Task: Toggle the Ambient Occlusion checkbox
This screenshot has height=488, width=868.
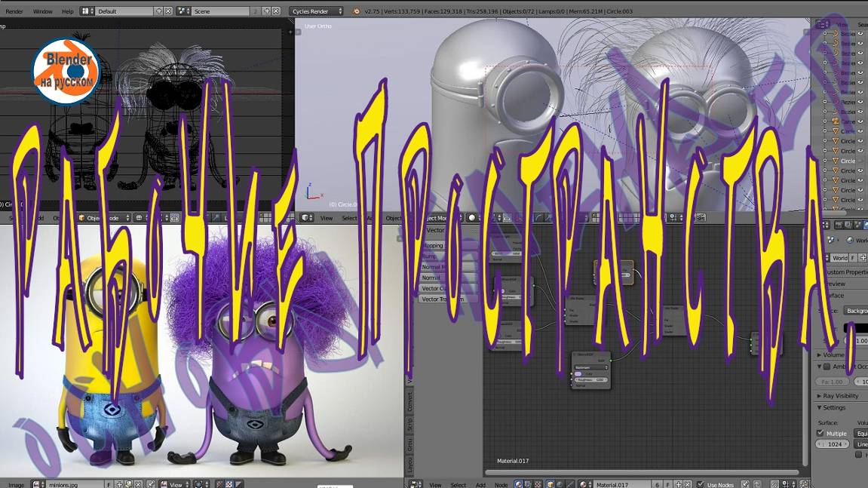Action: pyautogui.click(x=827, y=367)
